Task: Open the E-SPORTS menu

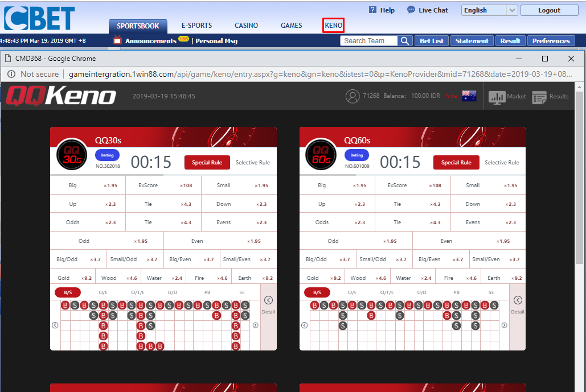Action: (x=196, y=26)
